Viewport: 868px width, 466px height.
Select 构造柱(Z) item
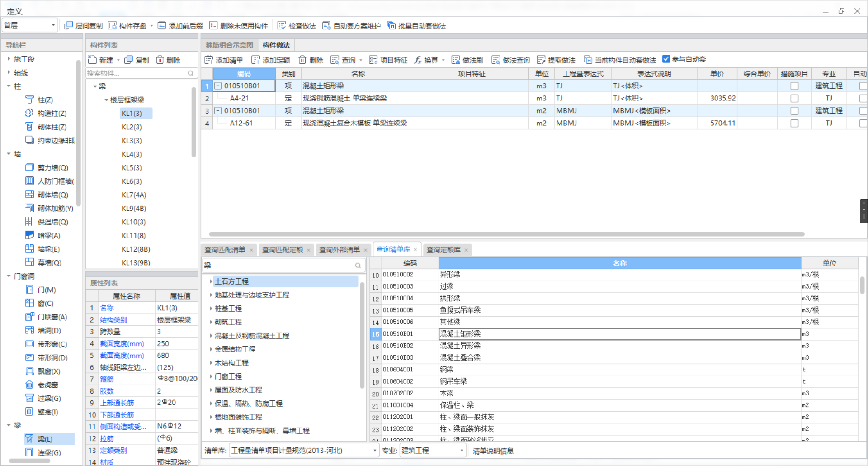pos(46,113)
